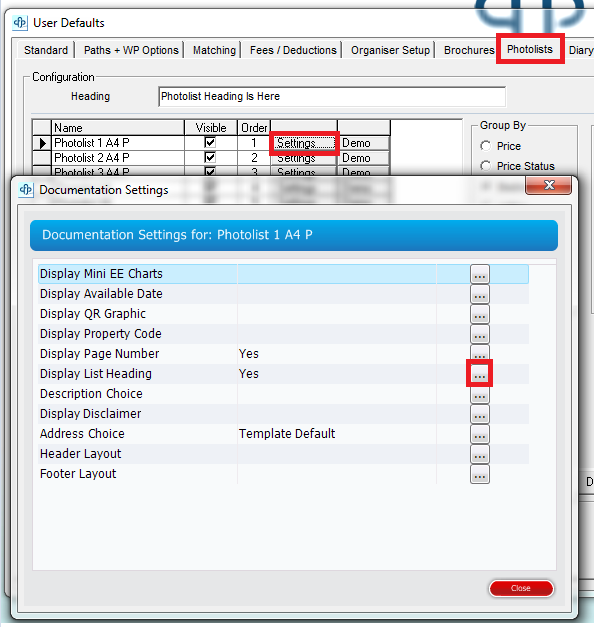Select the Display Property Code row
598x627 pixels.
point(283,334)
